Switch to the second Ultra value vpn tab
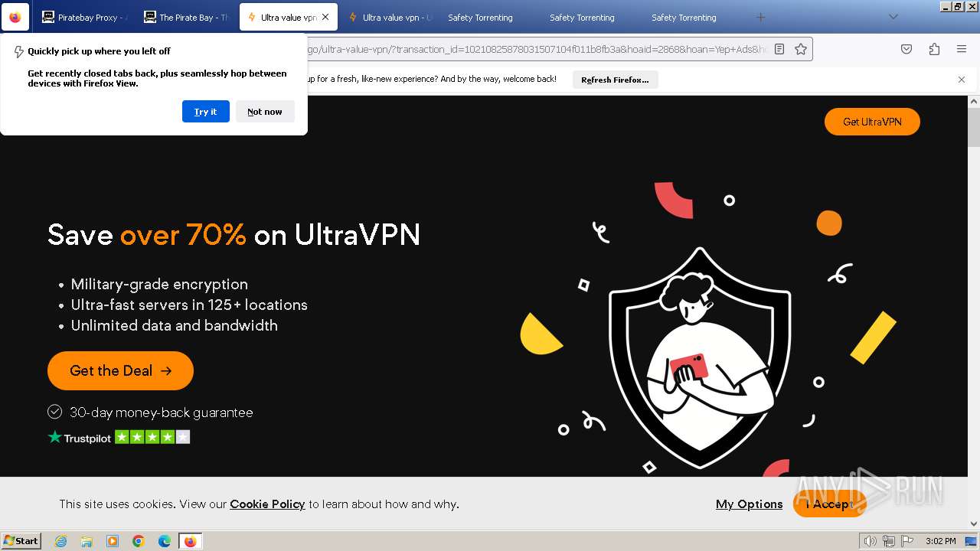Image resolution: width=980 pixels, height=551 pixels. coord(389,17)
